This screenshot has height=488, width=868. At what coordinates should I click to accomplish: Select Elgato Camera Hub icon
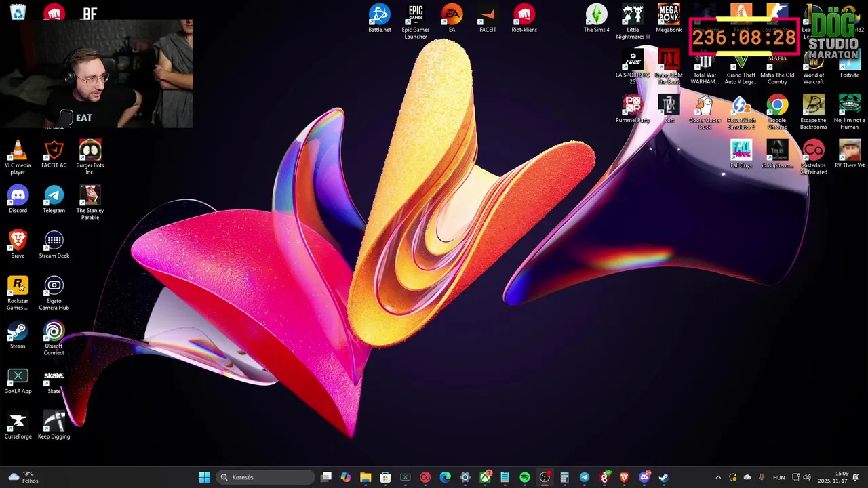[54, 293]
